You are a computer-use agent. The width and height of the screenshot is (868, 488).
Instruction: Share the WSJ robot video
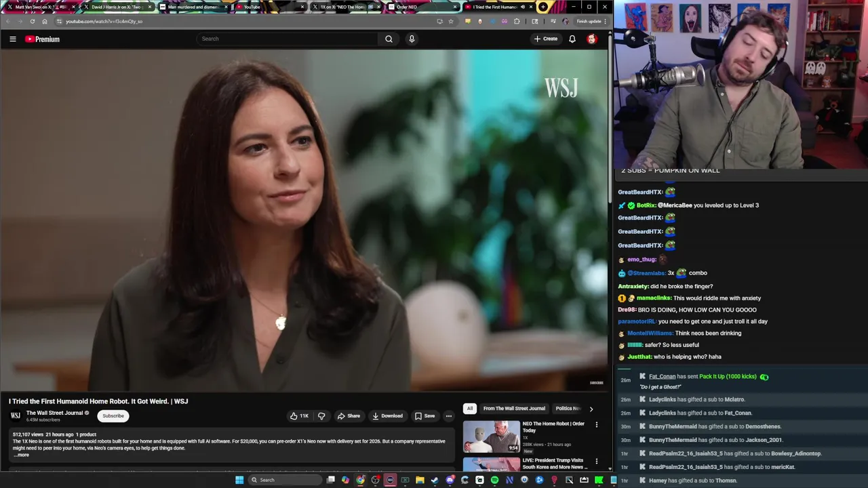click(349, 416)
